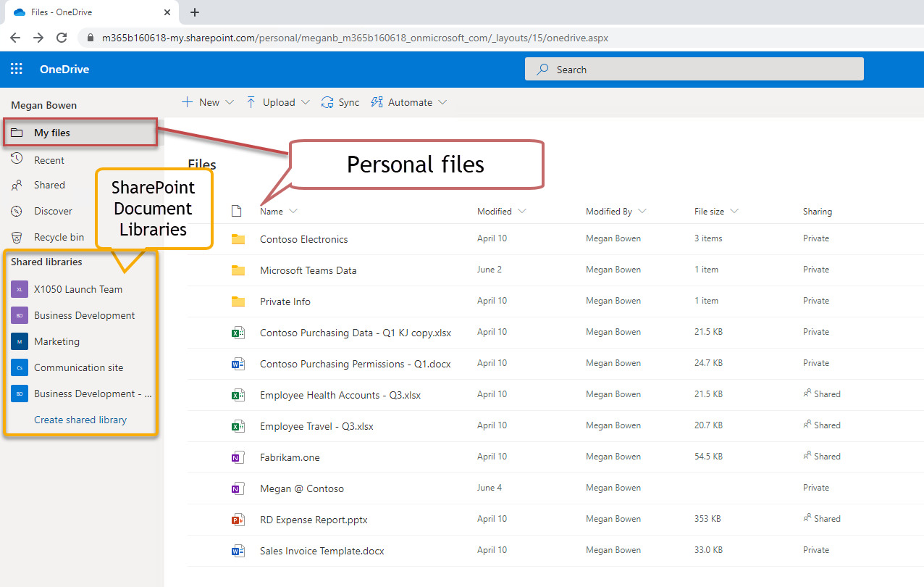Click the Create shared library link
The image size is (924, 587).
[80, 420]
